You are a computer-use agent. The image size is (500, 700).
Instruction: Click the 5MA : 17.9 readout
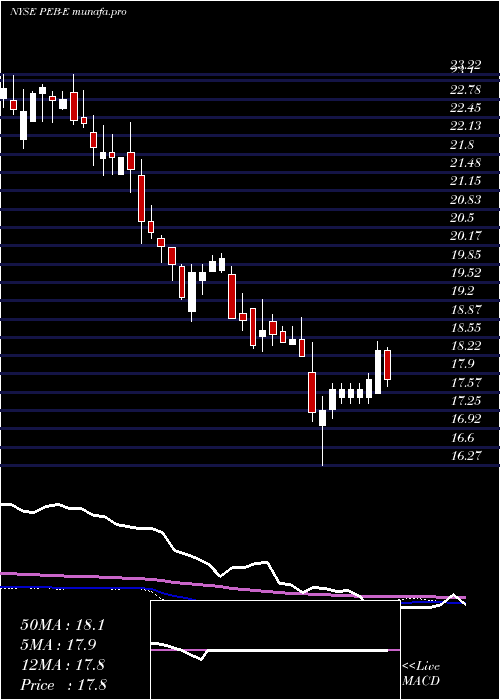58,645
